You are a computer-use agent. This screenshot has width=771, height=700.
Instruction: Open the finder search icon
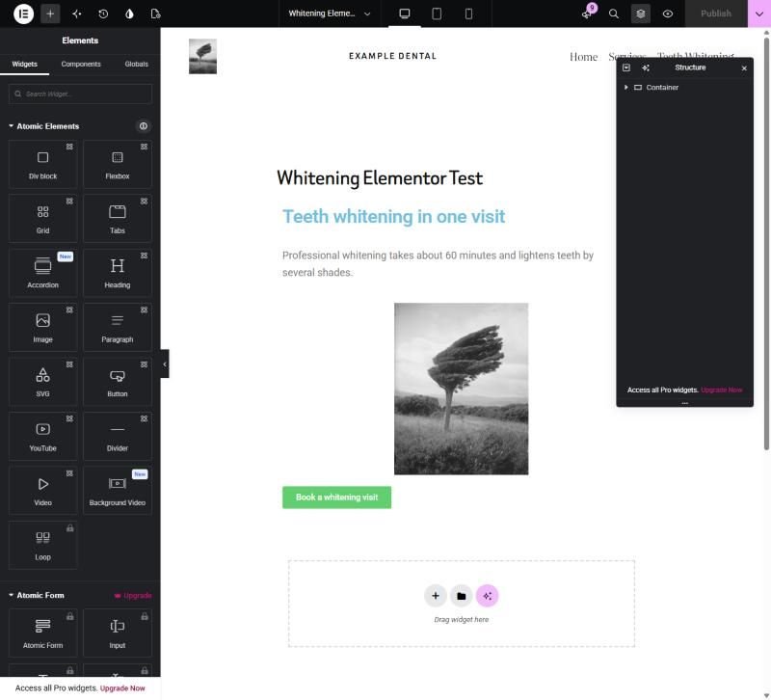(x=614, y=13)
